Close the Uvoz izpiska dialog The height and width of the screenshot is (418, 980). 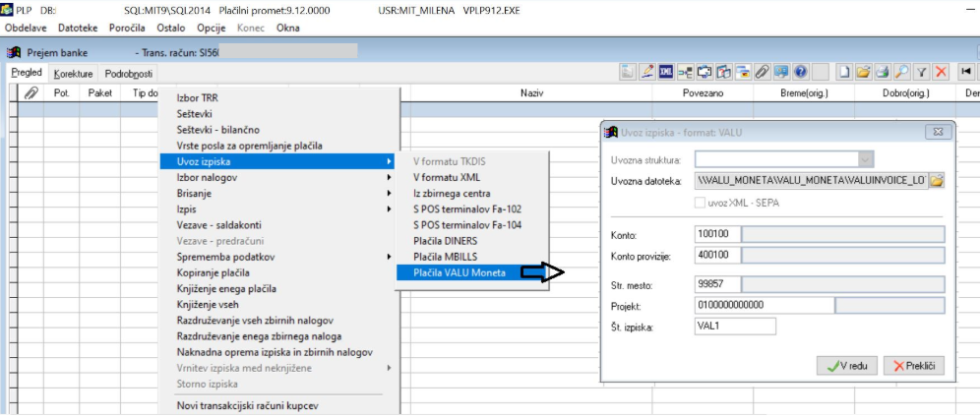(x=938, y=133)
